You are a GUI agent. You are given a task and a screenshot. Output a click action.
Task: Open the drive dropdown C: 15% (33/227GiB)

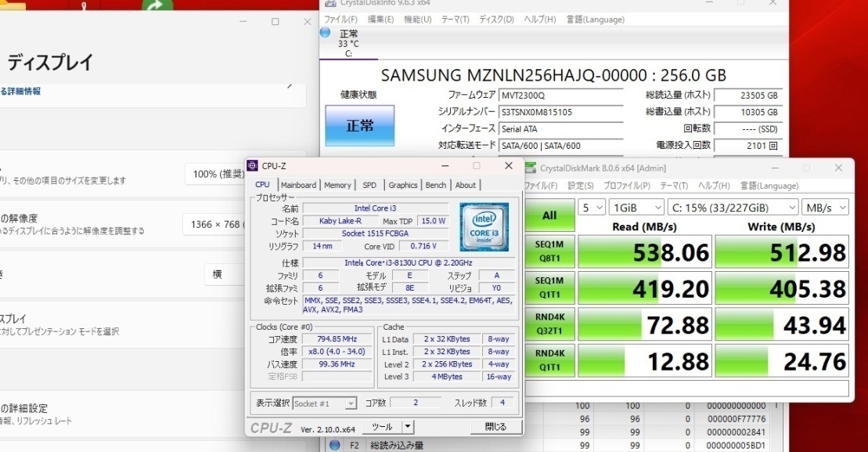733,208
